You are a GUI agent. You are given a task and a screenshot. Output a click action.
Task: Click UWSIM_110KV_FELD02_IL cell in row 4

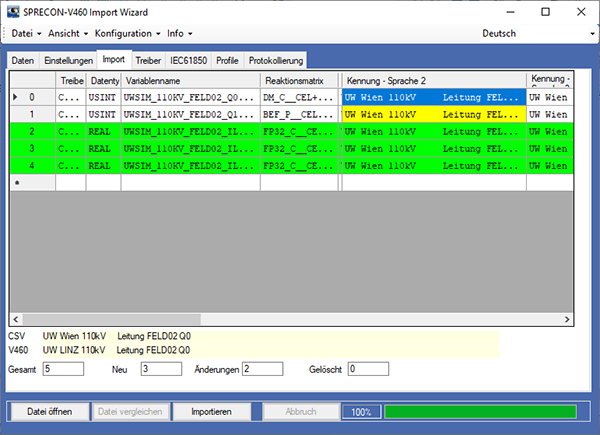(x=191, y=166)
